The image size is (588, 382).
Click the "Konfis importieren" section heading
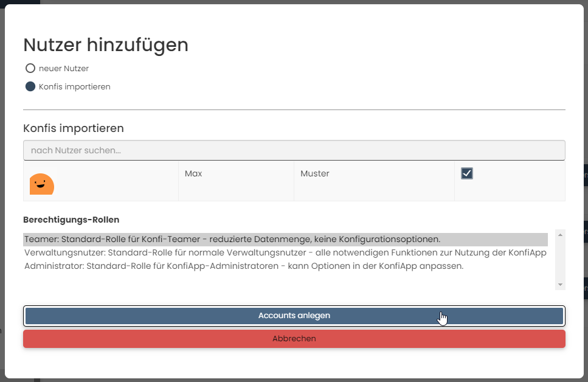(x=74, y=128)
